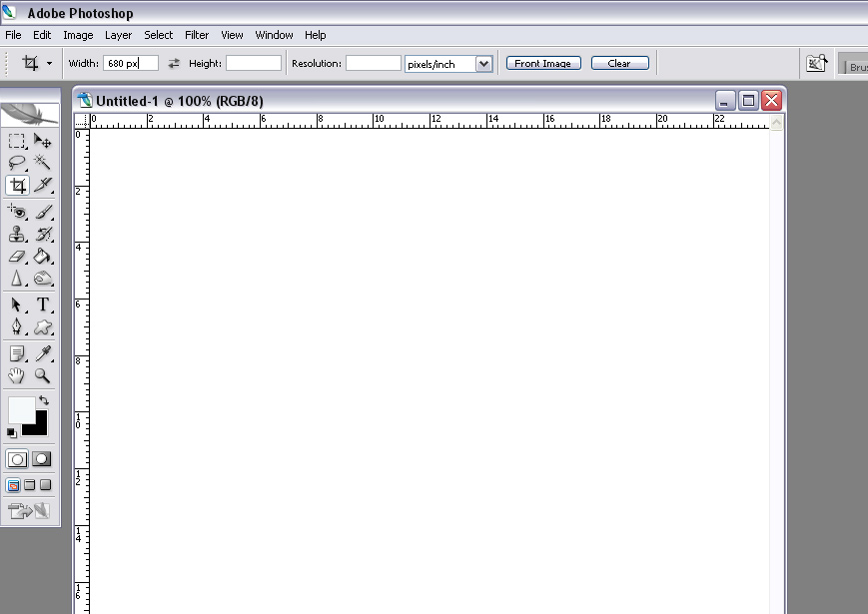Select the Slice tool
Image resolution: width=868 pixels, height=614 pixels.
tap(43, 186)
